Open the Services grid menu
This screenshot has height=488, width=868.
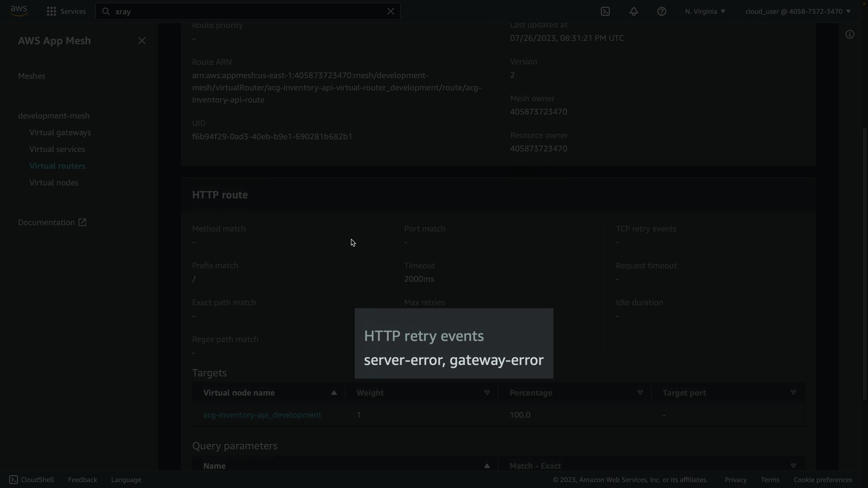(66, 11)
